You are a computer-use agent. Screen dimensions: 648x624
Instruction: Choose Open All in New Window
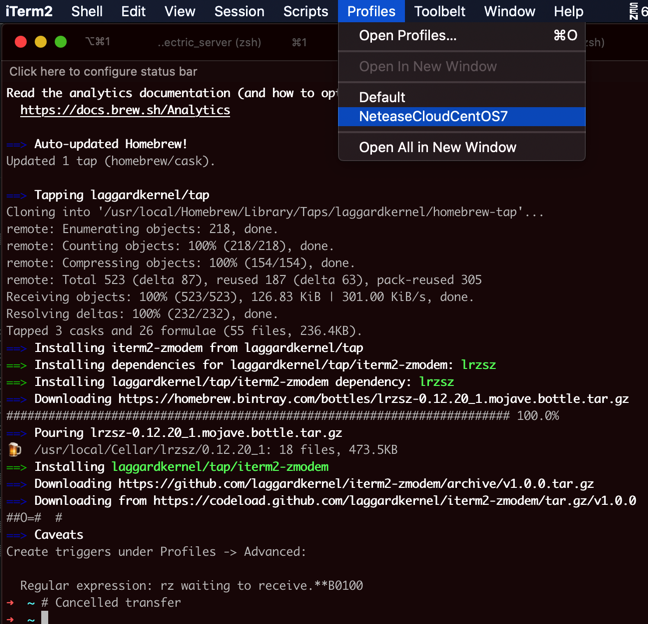[462, 147]
